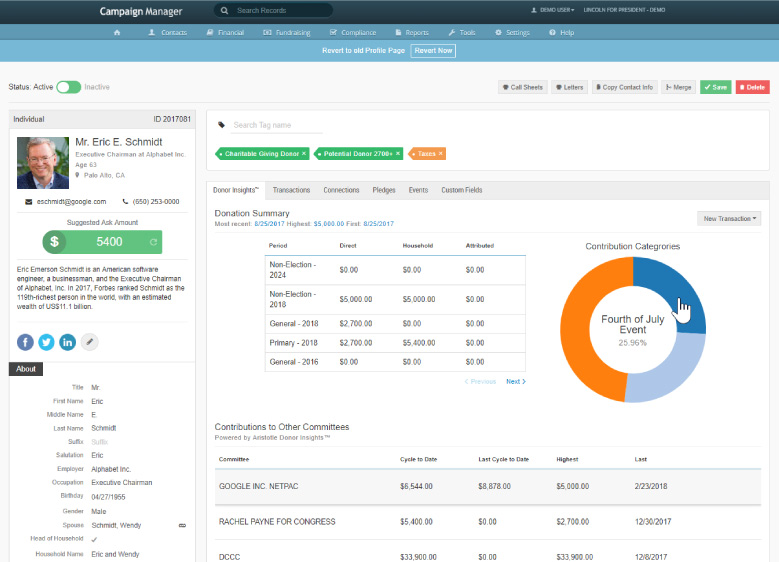Click the Revert Now button
The width and height of the screenshot is (779, 562).
click(x=433, y=51)
